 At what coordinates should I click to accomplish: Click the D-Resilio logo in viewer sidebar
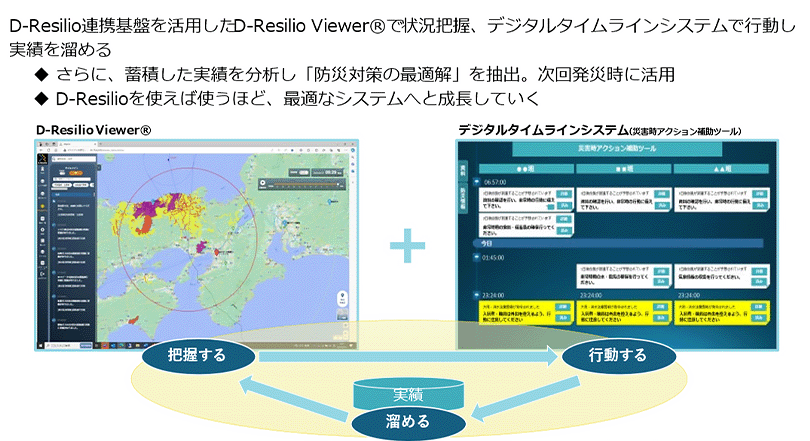click(x=41, y=161)
